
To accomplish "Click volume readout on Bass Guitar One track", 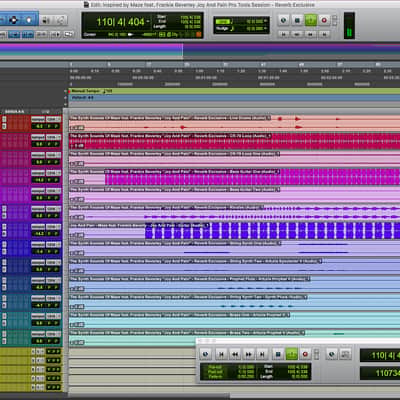I will click(40, 180).
